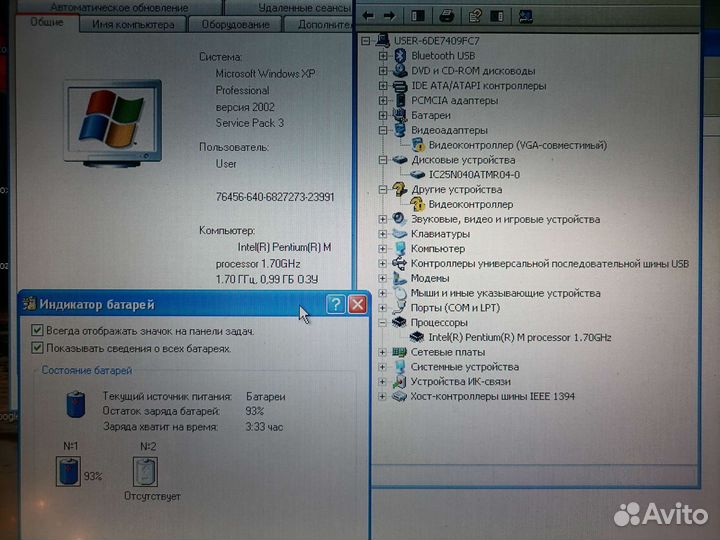Click the Дисковые устройства category icon
The height and width of the screenshot is (540, 720).
pyautogui.click(x=399, y=160)
